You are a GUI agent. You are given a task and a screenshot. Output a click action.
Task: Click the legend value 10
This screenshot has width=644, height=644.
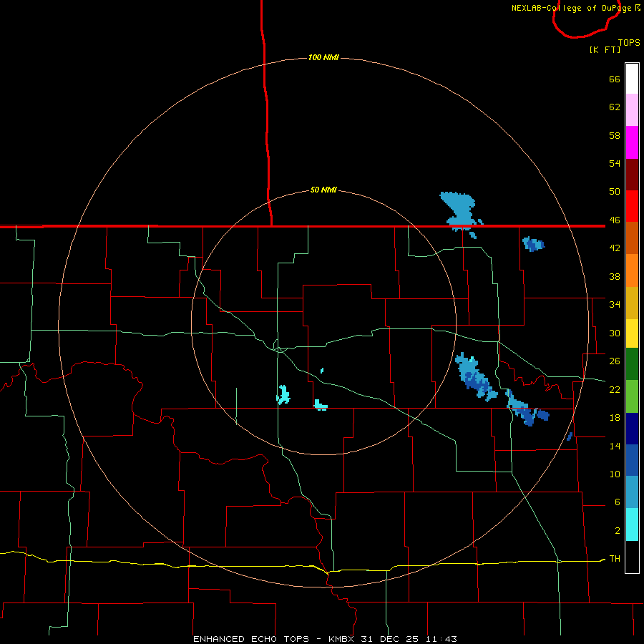[615, 474]
